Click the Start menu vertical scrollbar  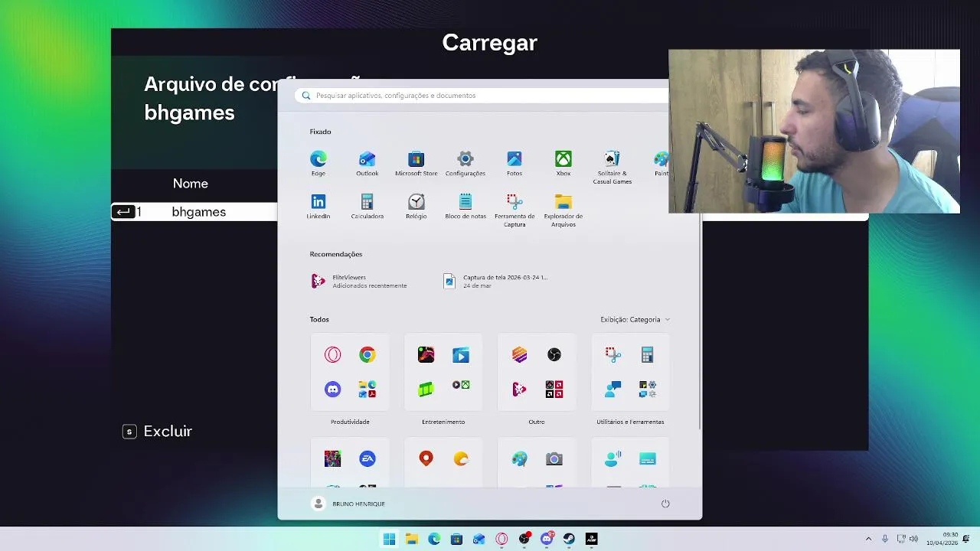(700, 321)
